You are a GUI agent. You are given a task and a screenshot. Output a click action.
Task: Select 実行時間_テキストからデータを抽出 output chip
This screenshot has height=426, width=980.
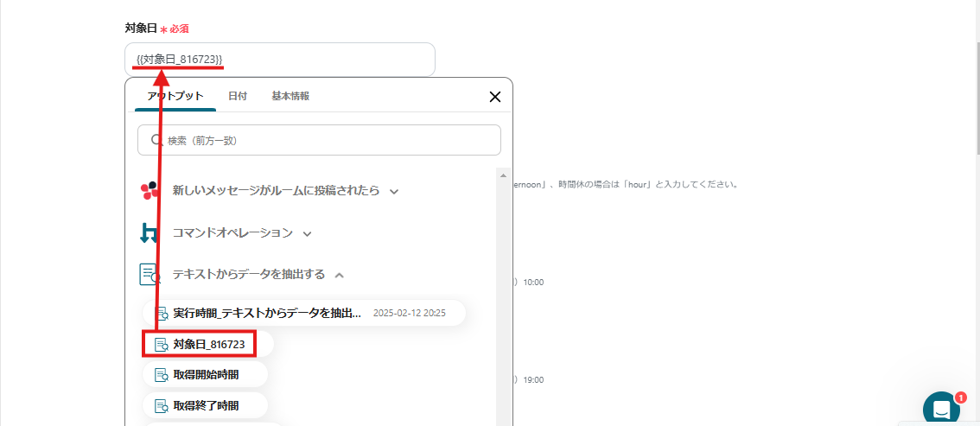pyautogui.click(x=304, y=313)
